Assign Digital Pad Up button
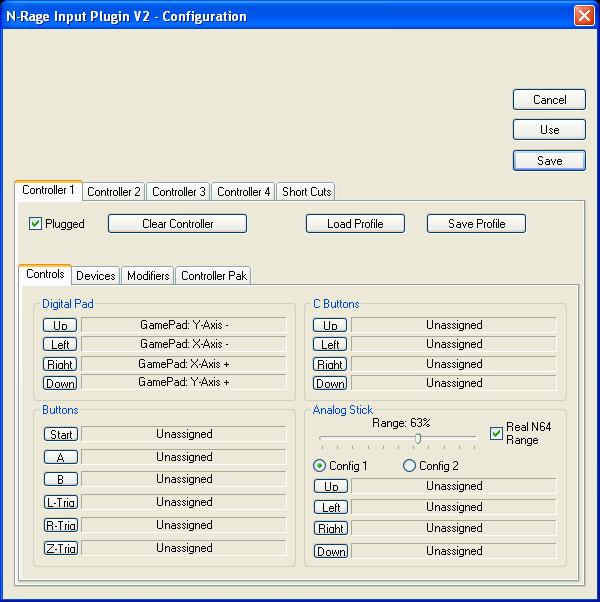600x602 pixels. (x=60, y=325)
